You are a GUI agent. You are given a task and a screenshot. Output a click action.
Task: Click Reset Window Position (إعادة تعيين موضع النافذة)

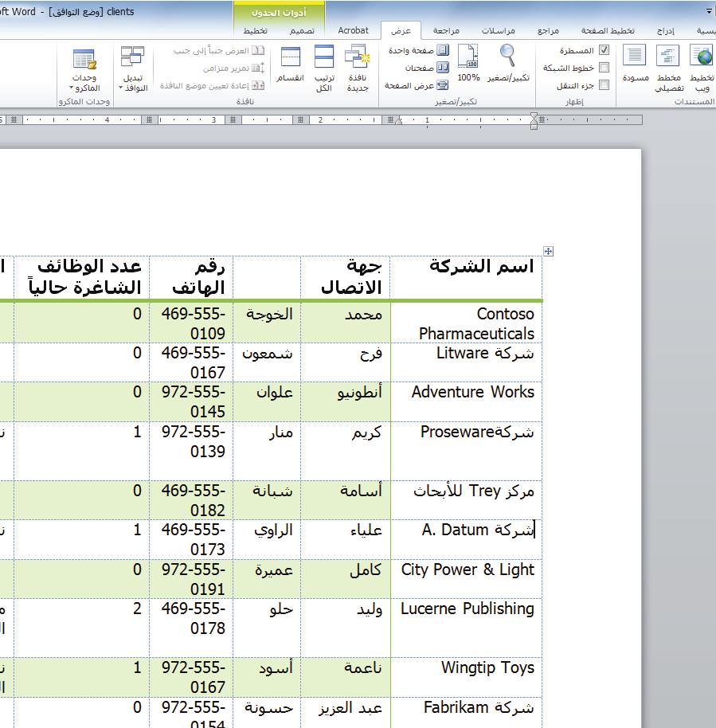tap(212, 85)
